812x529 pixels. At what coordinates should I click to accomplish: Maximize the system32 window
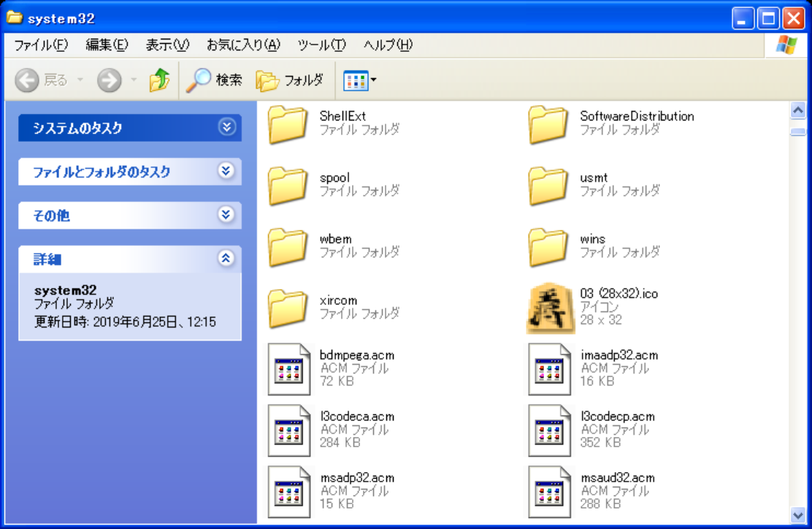tap(768, 19)
